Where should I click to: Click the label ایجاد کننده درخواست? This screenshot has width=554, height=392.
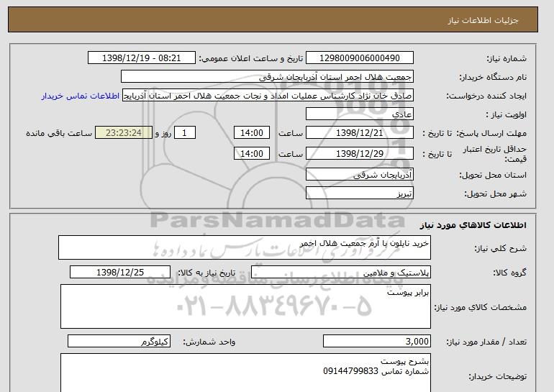(x=486, y=96)
